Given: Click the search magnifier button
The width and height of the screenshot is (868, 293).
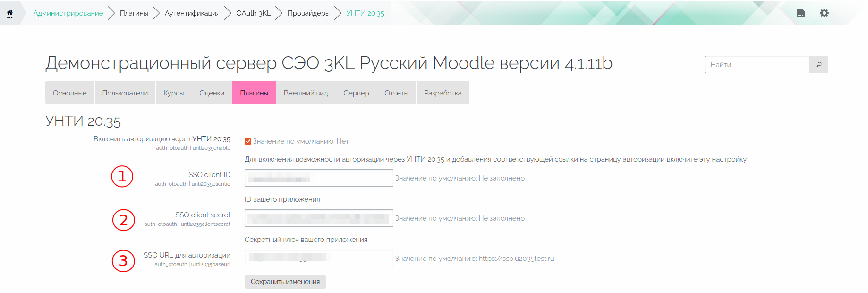Looking at the screenshot, I should point(819,65).
